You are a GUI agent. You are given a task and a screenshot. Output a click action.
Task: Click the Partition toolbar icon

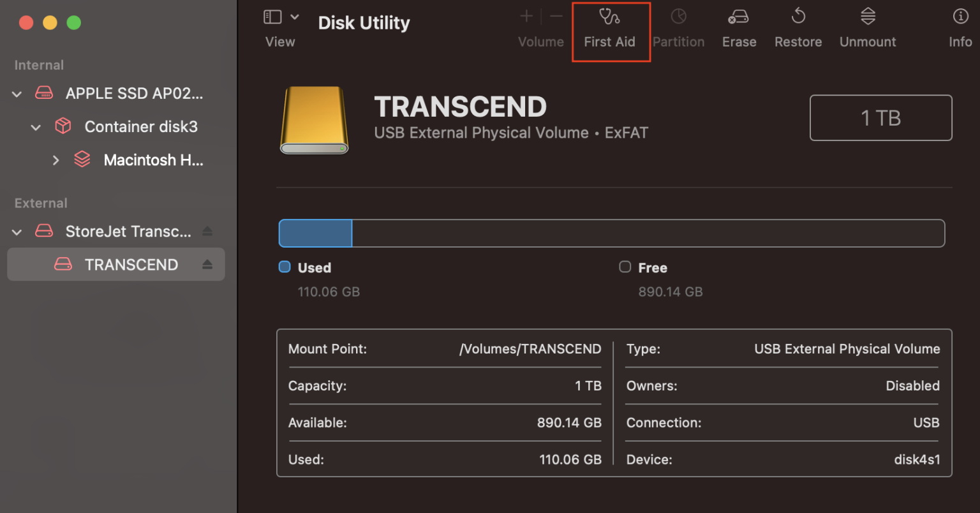tap(678, 29)
